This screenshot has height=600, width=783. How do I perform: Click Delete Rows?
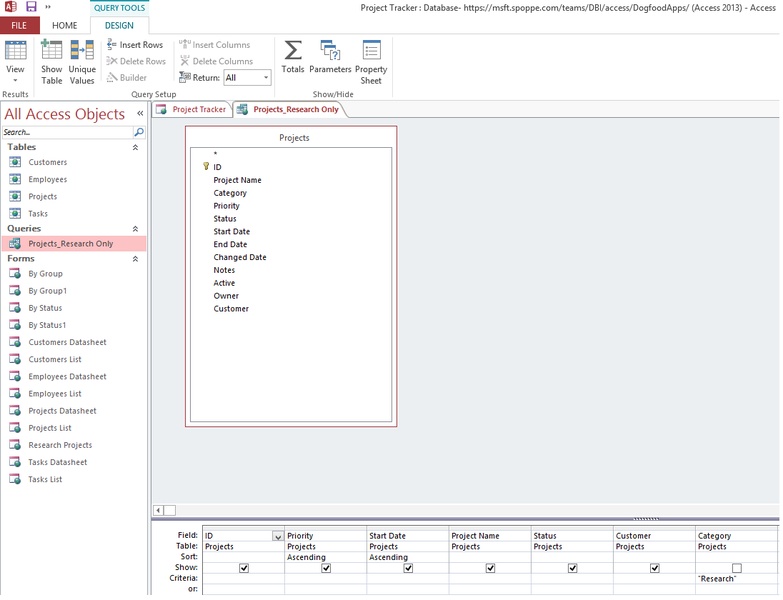136,61
